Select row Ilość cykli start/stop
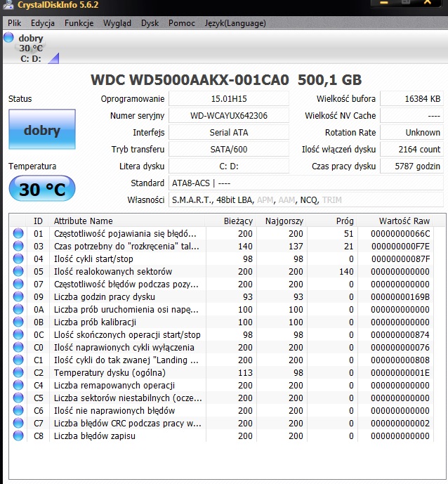 (x=221, y=259)
